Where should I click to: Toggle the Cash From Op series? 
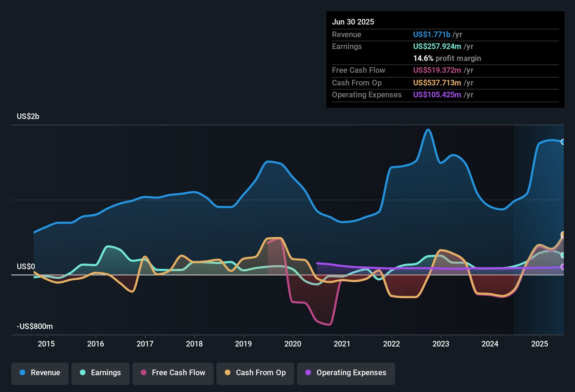255,373
